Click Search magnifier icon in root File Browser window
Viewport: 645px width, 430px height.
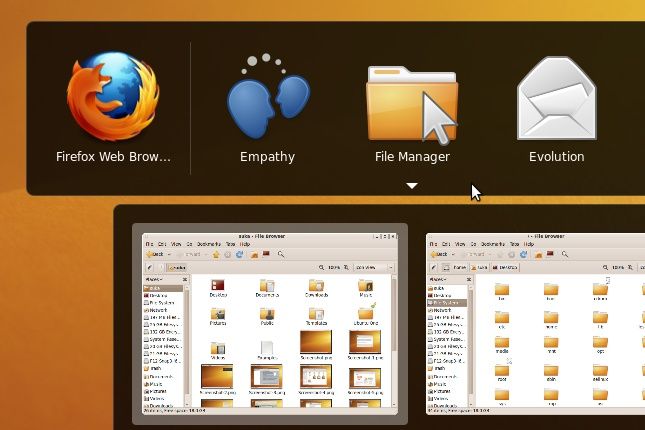tap(565, 254)
